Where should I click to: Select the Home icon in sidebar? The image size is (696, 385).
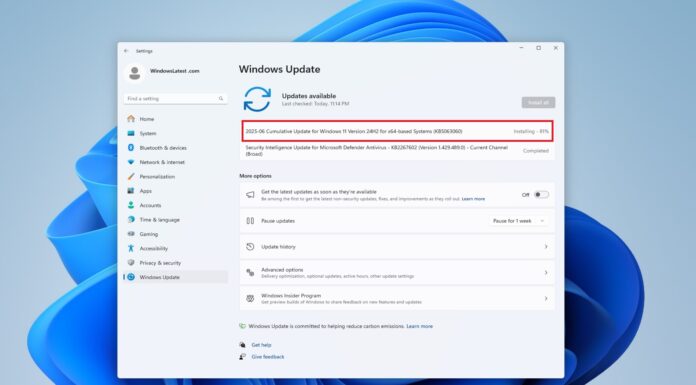tap(130, 119)
